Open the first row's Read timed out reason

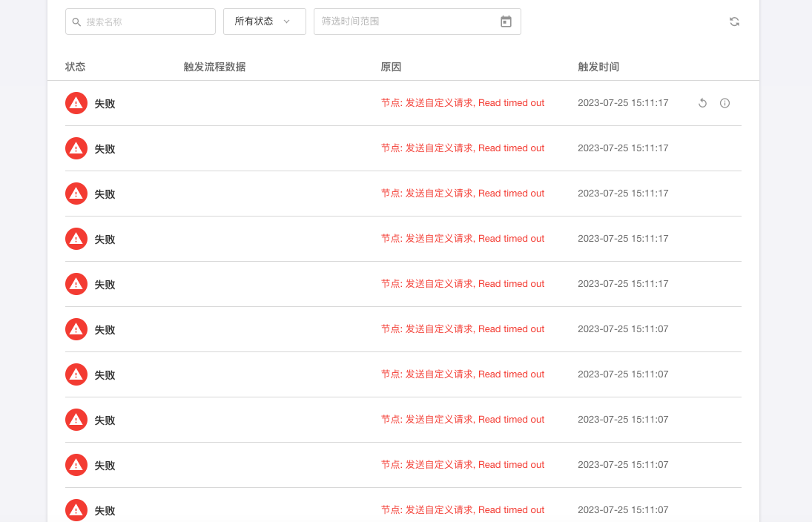point(463,103)
